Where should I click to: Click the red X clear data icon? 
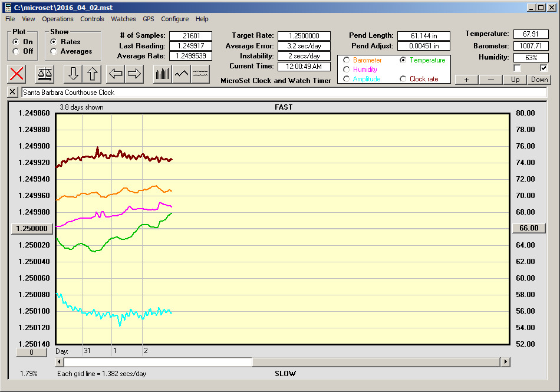[17, 74]
